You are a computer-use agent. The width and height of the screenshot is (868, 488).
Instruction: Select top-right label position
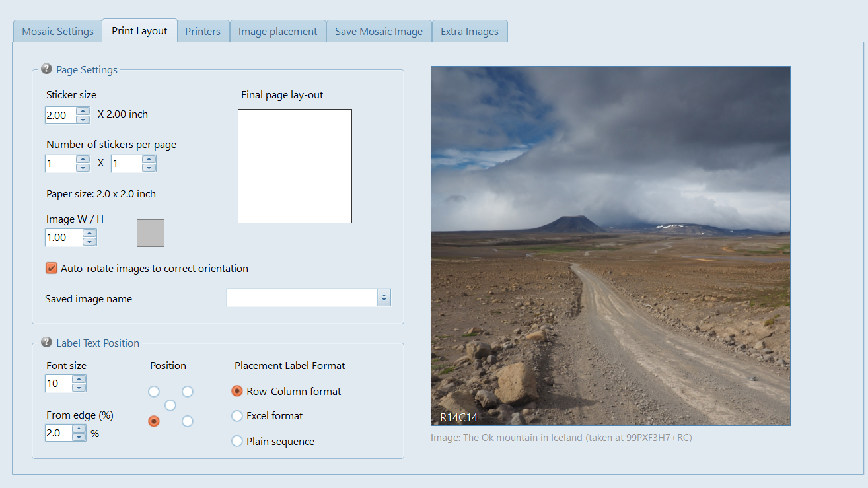188,392
